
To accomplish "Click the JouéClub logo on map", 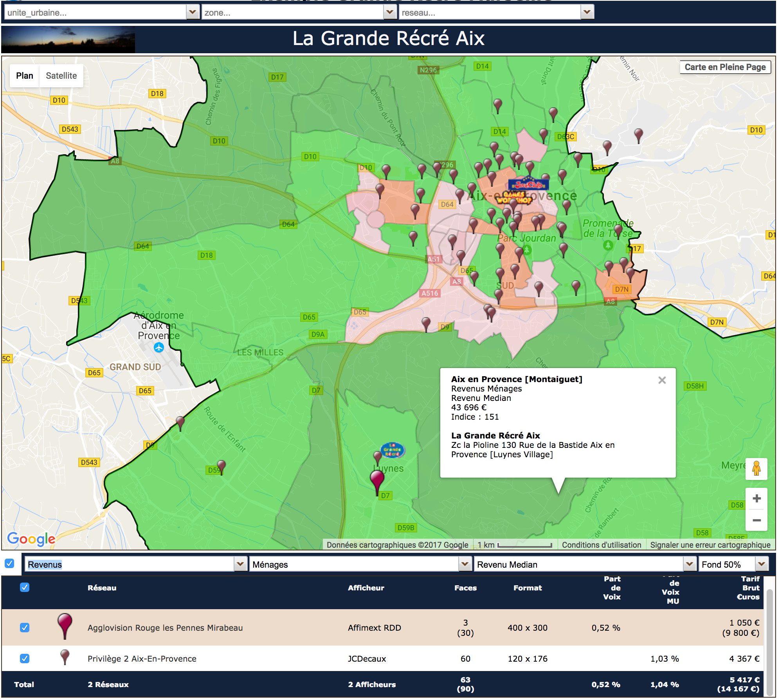I will tap(528, 184).
